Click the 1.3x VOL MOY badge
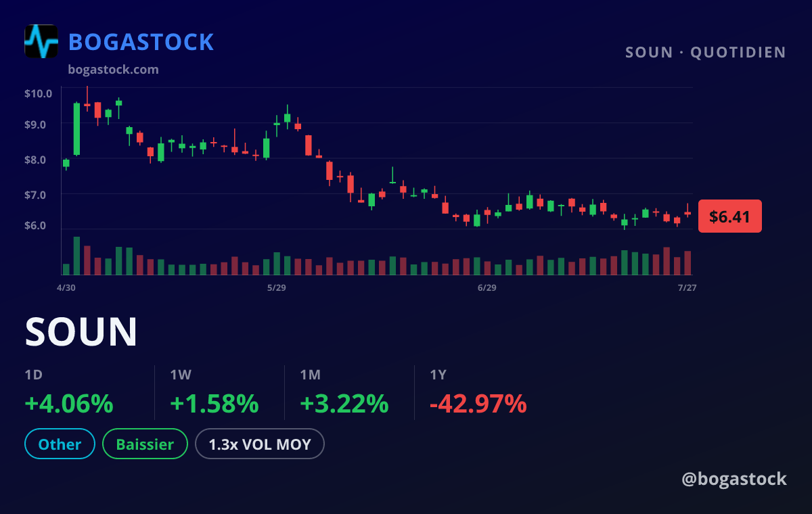 click(260, 444)
